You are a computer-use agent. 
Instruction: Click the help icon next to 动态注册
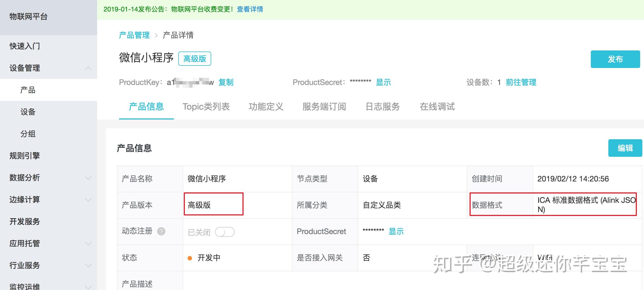162,232
